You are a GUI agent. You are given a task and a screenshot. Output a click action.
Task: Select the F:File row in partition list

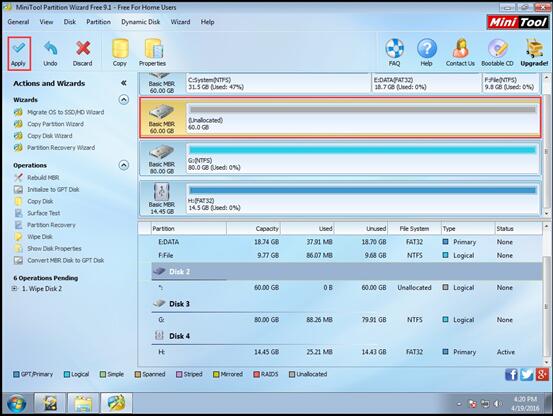[x=347, y=255]
